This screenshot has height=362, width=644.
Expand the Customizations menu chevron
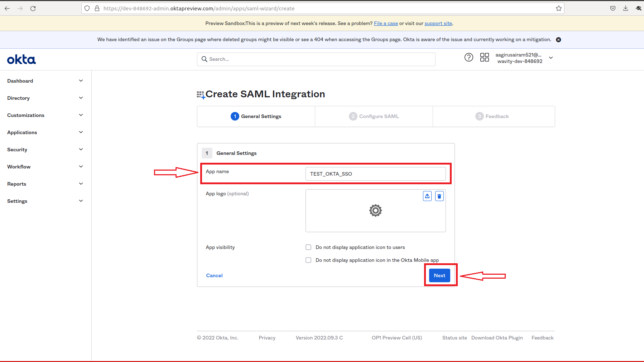pos(81,115)
